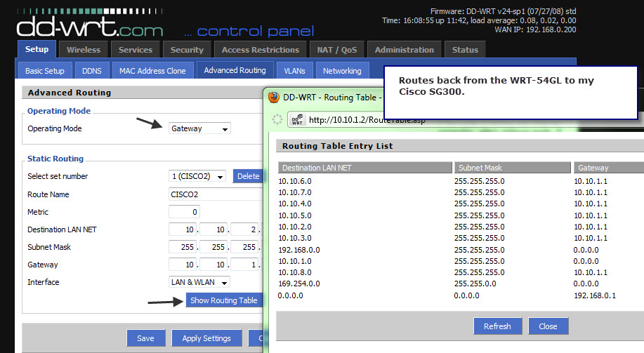Open the Operating Mode Gateway dropdown
Screen dimensions: 644x353
pyautogui.click(x=199, y=128)
